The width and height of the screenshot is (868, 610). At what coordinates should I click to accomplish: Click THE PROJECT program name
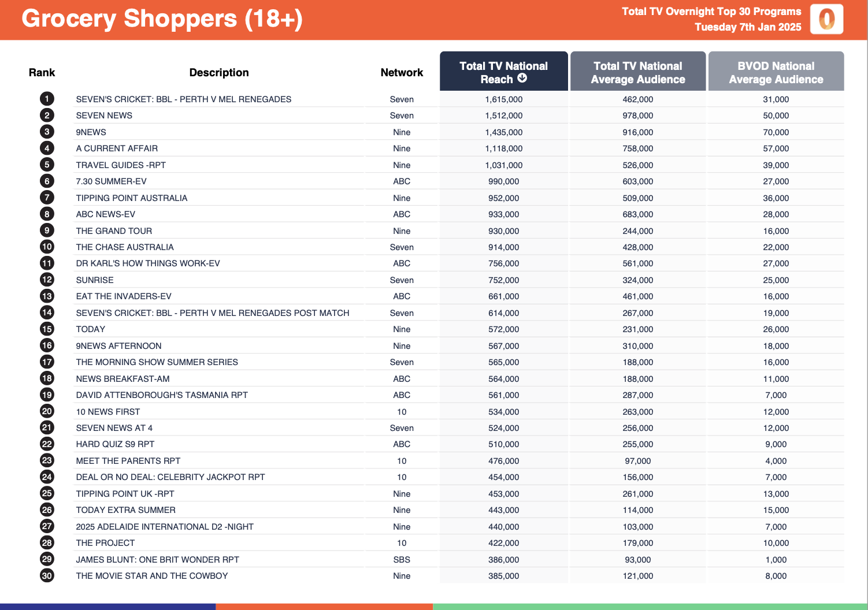click(105, 543)
